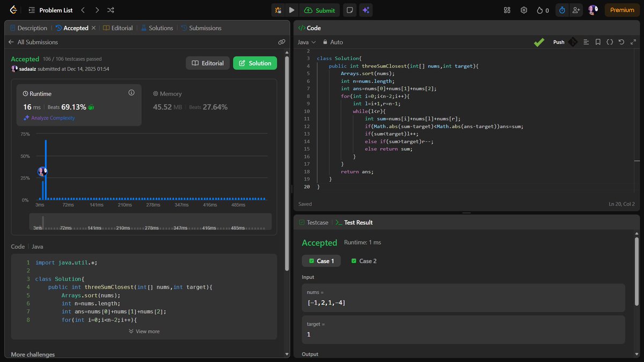Submit the solution
Viewport: 644px width, 362px height.
(319, 10)
